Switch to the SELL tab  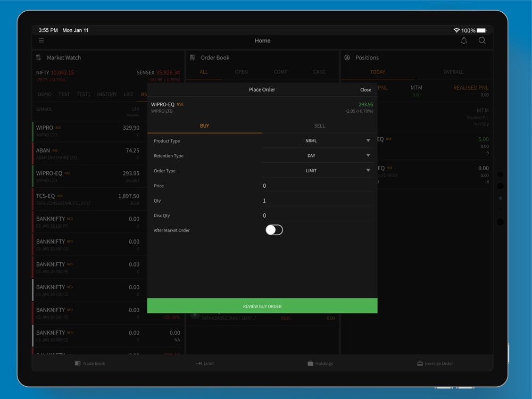(x=320, y=126)
